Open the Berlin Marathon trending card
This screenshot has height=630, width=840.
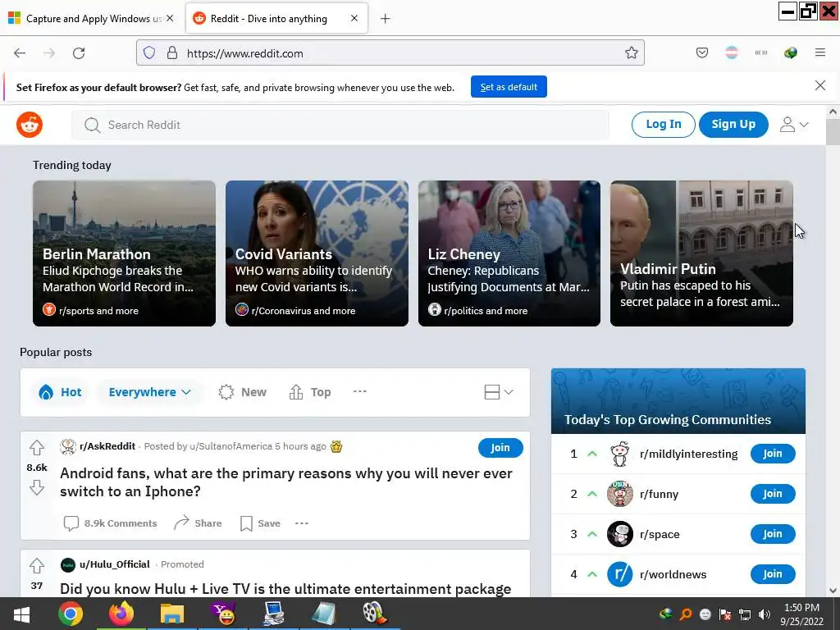pyautogui.click(x=125, y=253)
